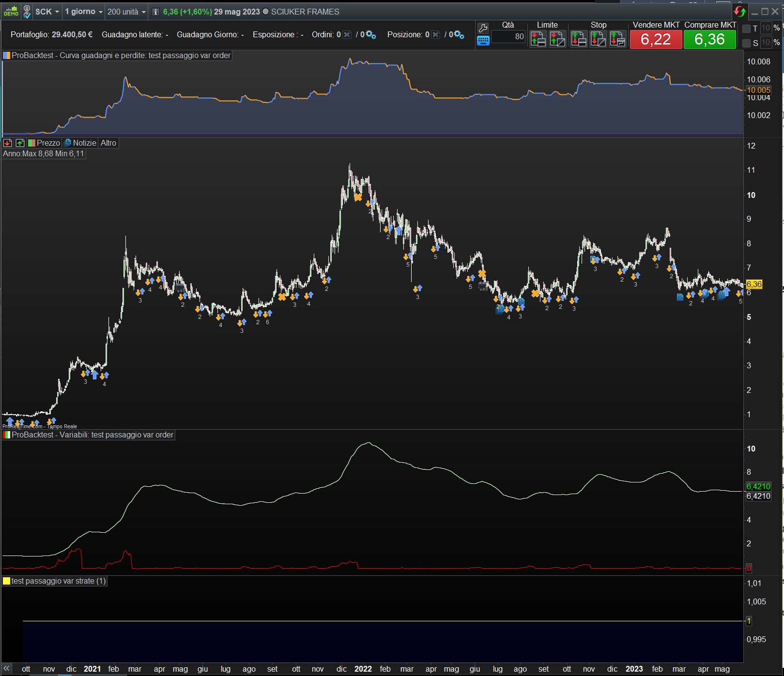Screen dimensions: 784x676
Task: Click the first Limite order icon
Action: 538,39
